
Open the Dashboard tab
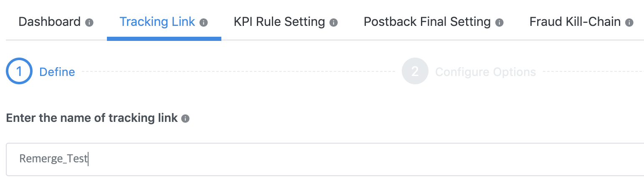point(50,22)
